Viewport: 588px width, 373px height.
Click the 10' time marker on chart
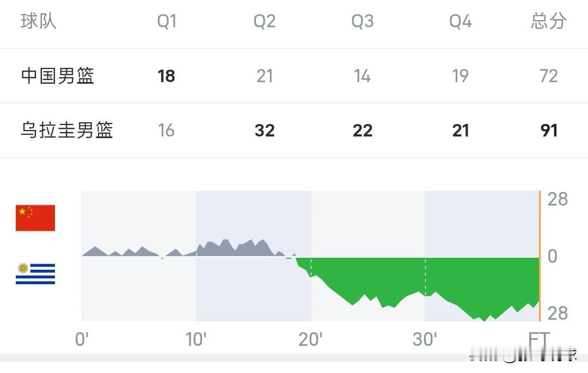point(196,339)
